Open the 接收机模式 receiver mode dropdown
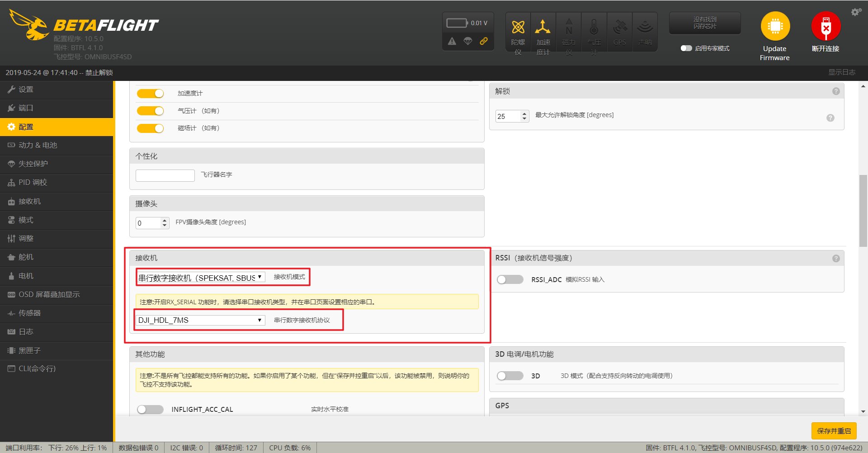This screenshot has height=453, width=868. point(201,278)
